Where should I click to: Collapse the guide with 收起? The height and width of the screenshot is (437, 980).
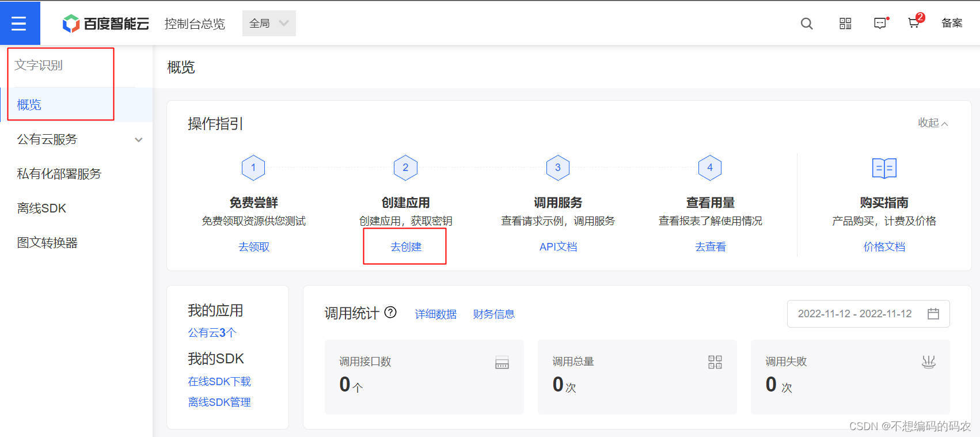click(933, 123)
